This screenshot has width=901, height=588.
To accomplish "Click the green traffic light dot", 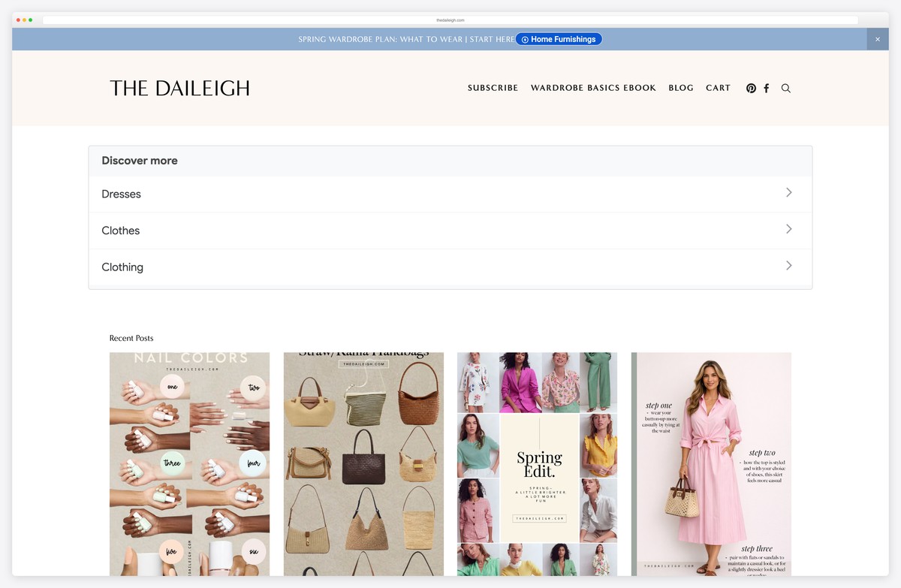I will coord(31,20).
